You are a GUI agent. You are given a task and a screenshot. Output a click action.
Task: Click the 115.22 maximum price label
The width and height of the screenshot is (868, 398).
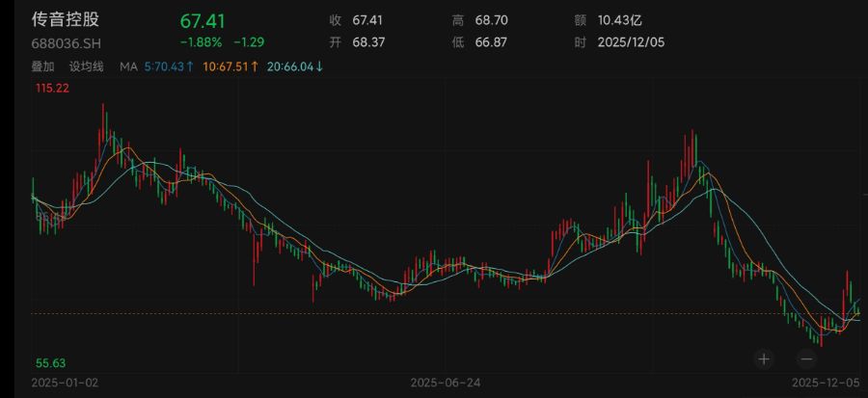click(53, 88)
